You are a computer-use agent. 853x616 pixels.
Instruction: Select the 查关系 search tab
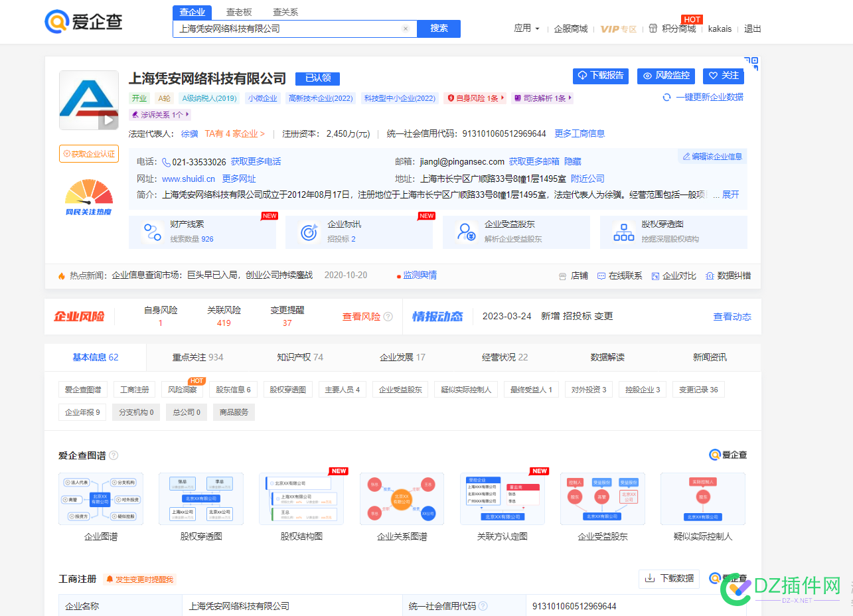tap(285, 12)
